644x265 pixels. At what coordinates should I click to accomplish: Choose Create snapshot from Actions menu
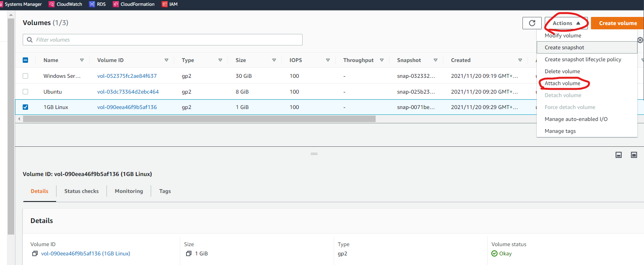587,47
